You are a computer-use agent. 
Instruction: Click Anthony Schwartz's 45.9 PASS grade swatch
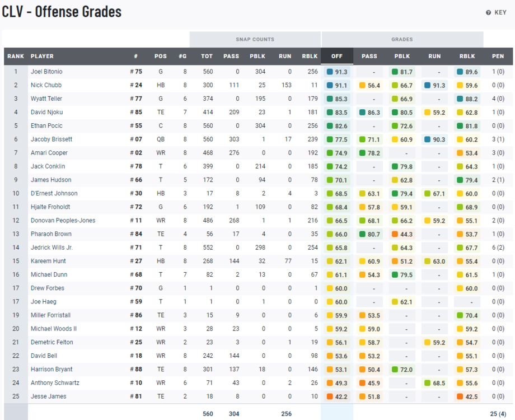(x=362, y=383)
